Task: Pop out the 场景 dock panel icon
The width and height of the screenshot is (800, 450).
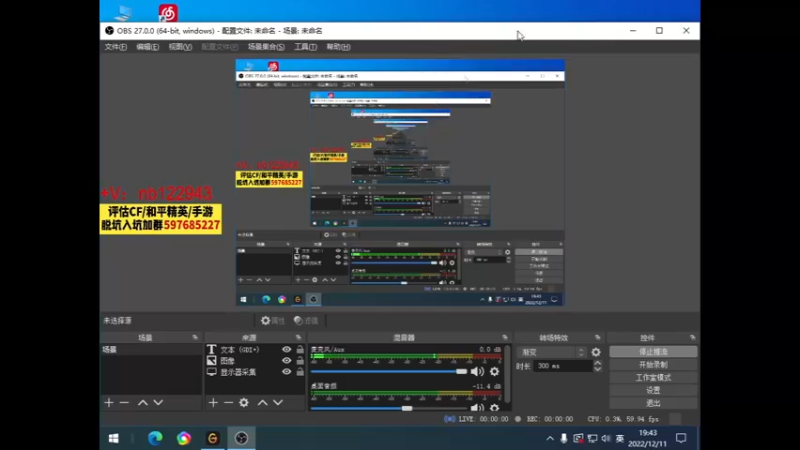Action: click(x=195, y=337)
